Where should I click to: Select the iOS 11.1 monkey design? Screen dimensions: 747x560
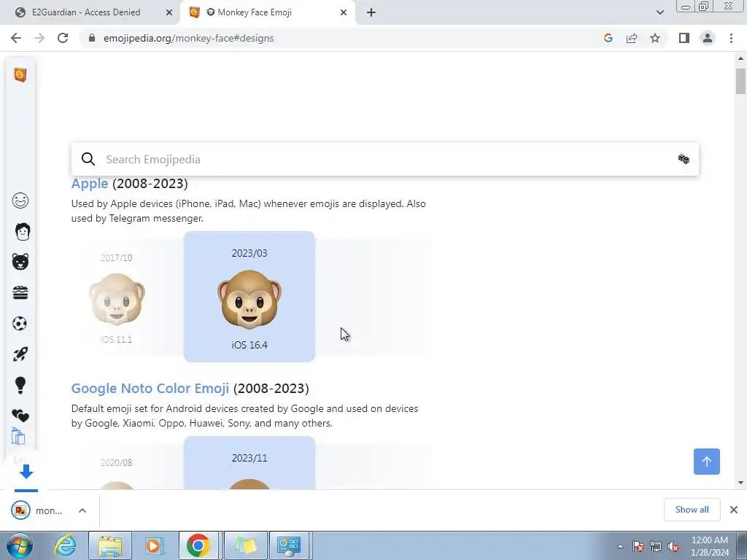117,297
